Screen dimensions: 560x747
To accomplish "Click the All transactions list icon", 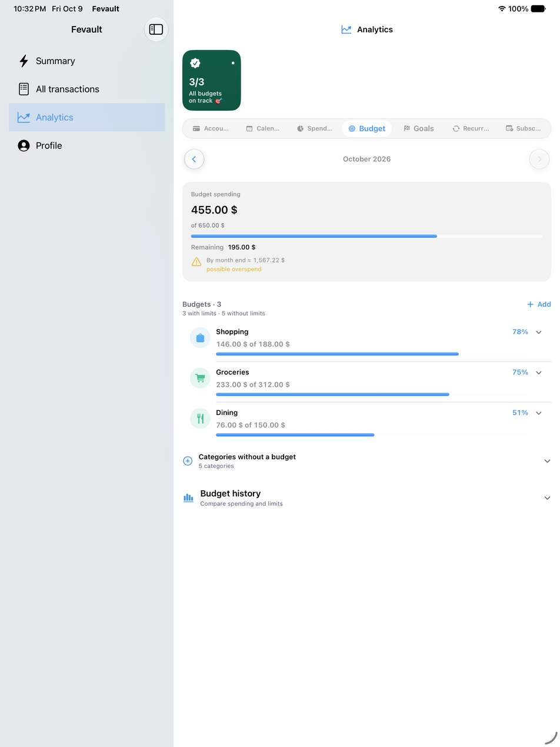I will (24, 89).
